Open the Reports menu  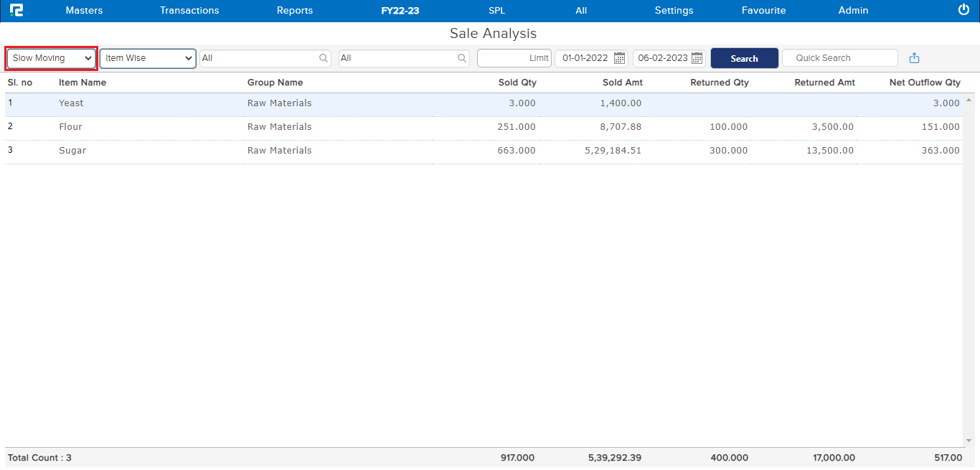pyautogui.click(x=295, y=11)
